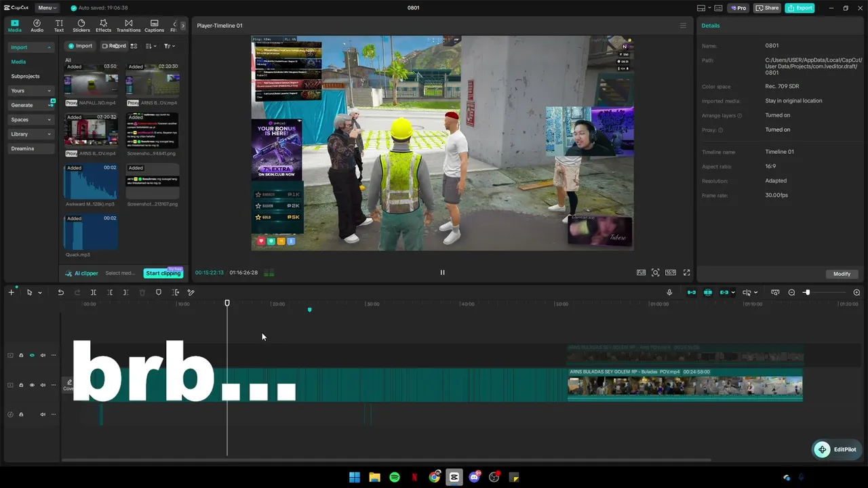Zoom in the timeline with plus icon
Viewport: 868px width, 488px height.
(x=856, y=292)
